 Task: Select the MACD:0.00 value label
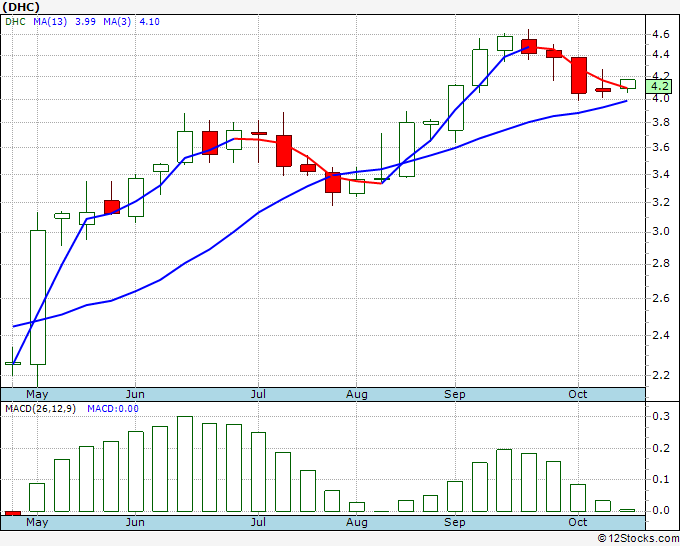113,409
